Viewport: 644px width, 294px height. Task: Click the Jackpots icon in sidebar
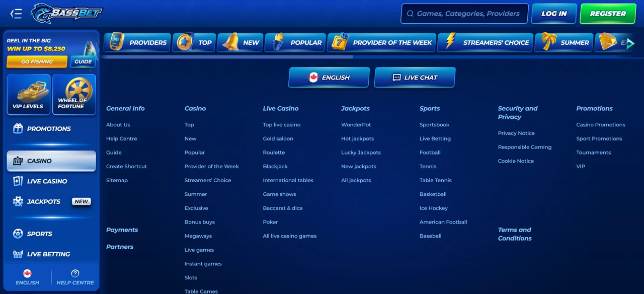18,201
